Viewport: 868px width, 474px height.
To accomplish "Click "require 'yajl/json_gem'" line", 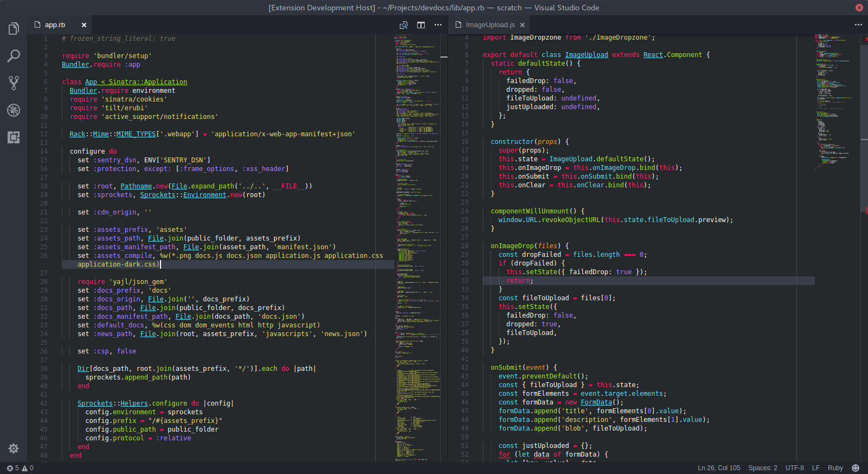I will pos(123,282).
